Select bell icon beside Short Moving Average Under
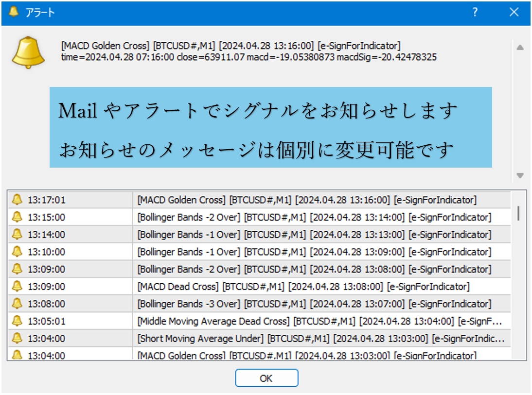Image resolution: width=532 pixels, height=395 pixels. pos(17,338)
